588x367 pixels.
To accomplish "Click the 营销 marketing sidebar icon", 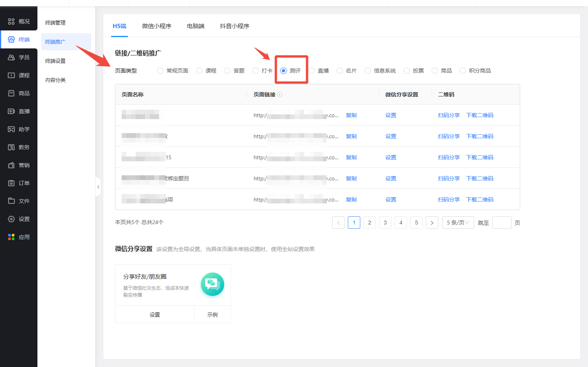I will [11, 165].
